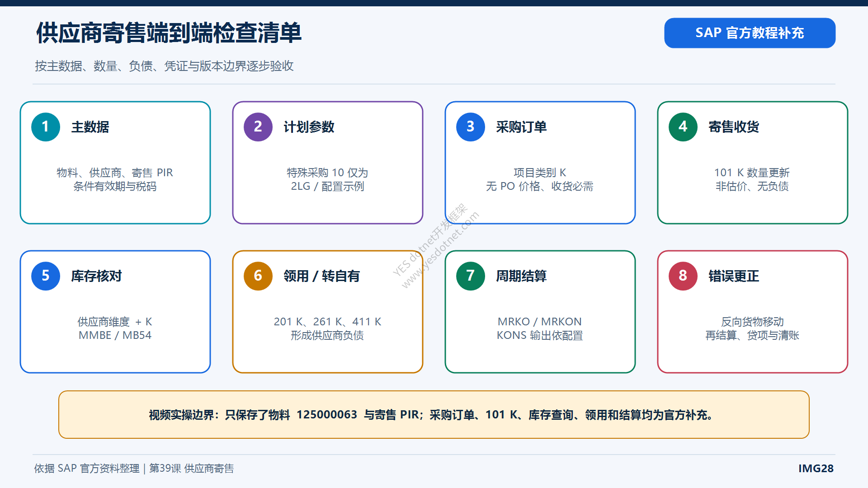Click the yellow 视频实操边界 note box
The image size is (868, 488).
click(434, 415)
